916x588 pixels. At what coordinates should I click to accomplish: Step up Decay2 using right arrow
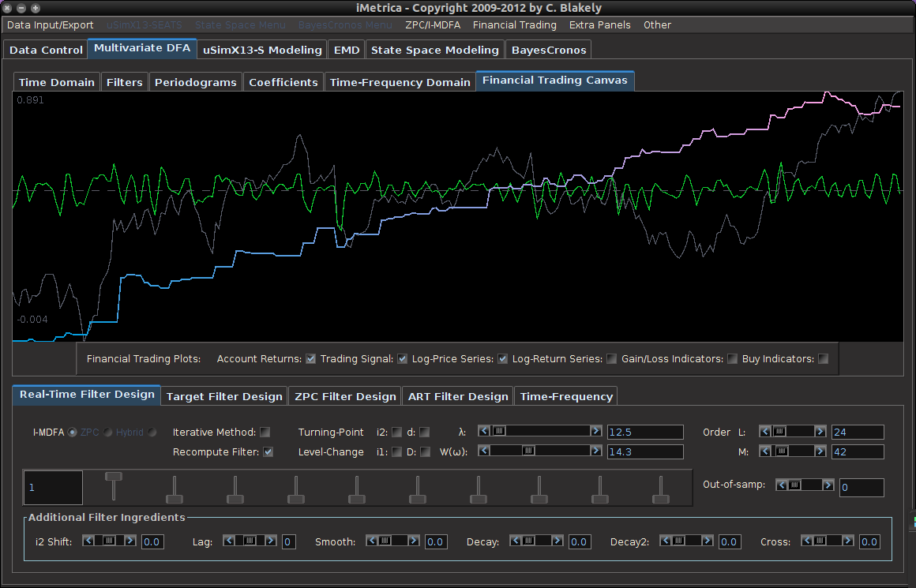[709, 541]
